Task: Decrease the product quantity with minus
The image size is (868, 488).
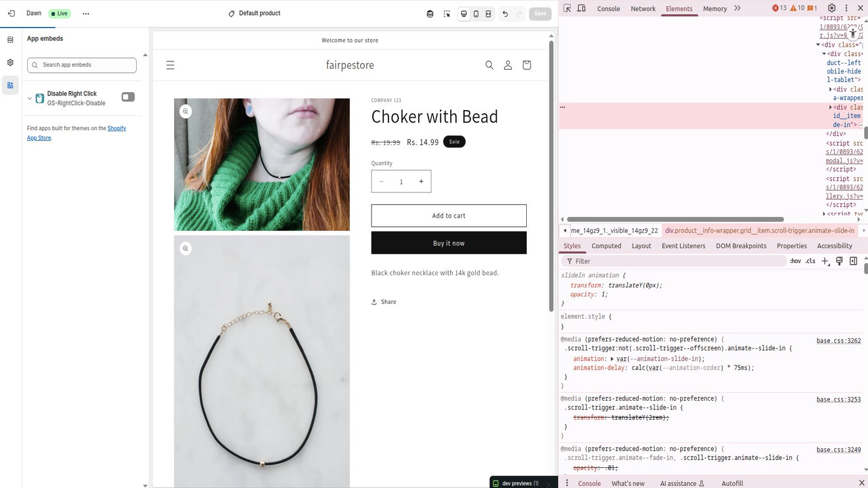Action: click(381, 182)
